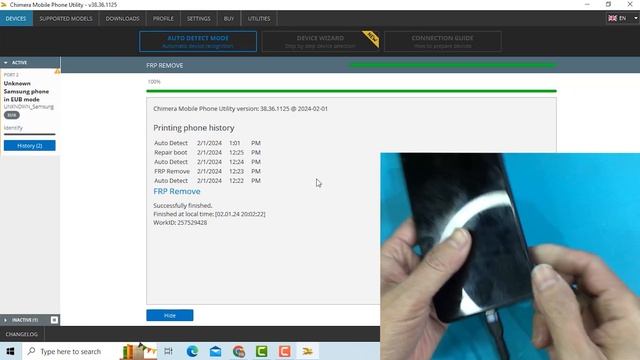Click the FRP Remove header progress bar
Viewport: 640px width, 360px height.
453,65
